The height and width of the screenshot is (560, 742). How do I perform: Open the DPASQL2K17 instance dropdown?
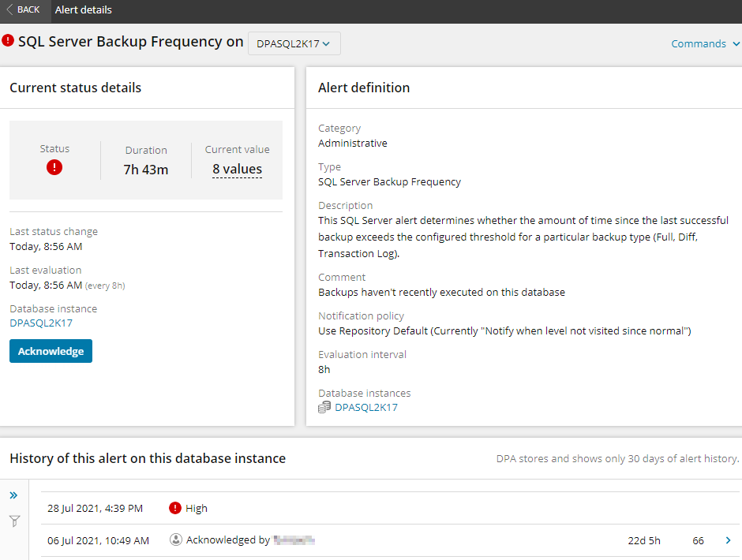(x=294, y=43)
